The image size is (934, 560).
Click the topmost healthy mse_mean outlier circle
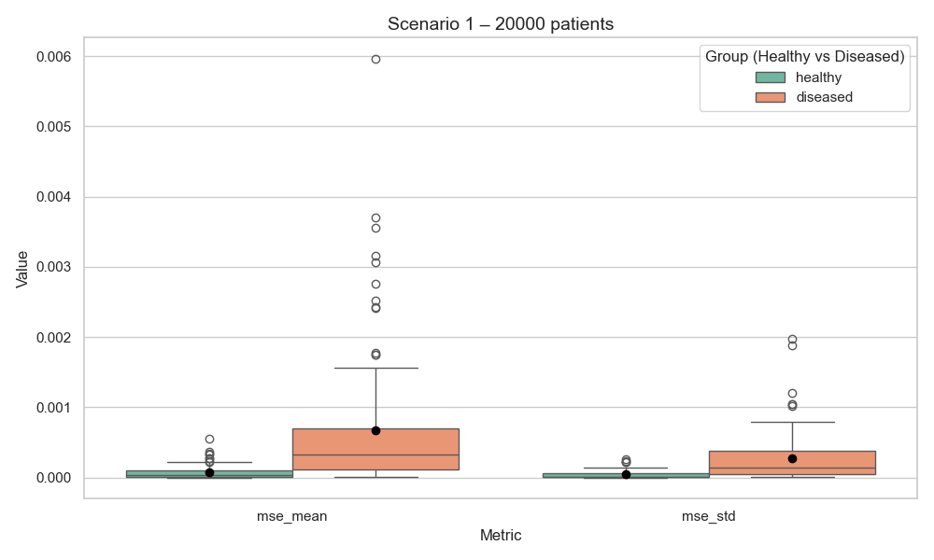point(209,439)
